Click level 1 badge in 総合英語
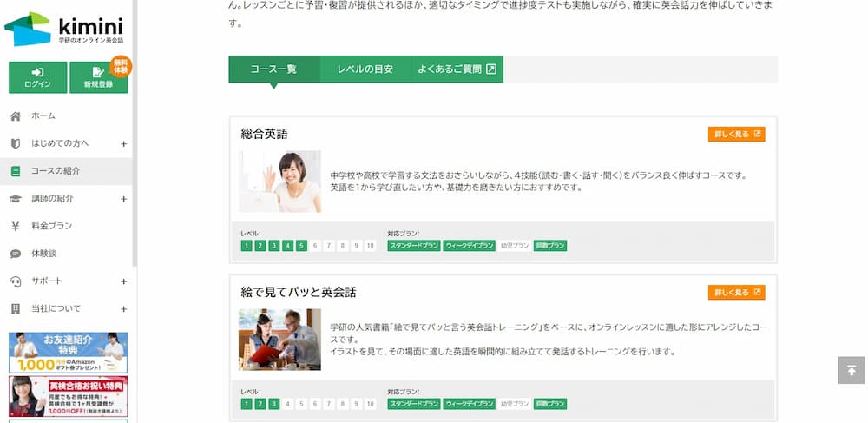 click(247, 246)
